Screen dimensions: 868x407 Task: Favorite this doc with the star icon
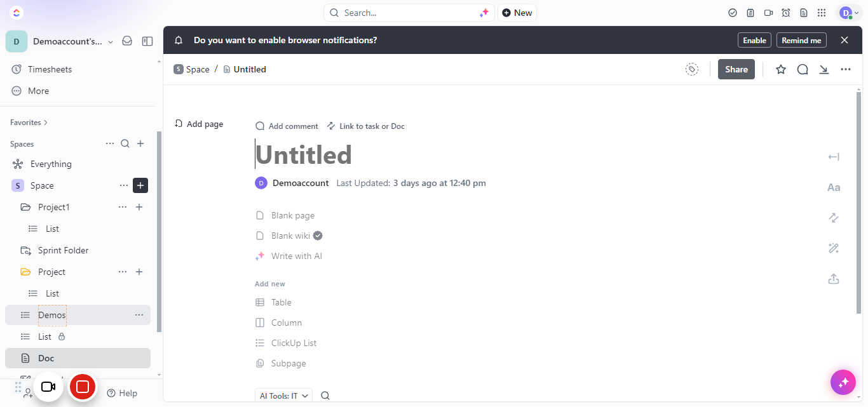tap(781, 69)
